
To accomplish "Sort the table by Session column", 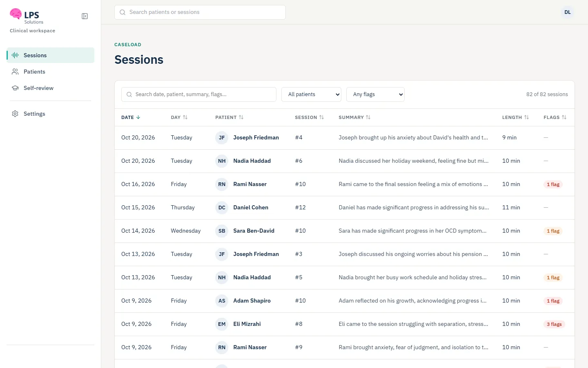I will [309, 117].
